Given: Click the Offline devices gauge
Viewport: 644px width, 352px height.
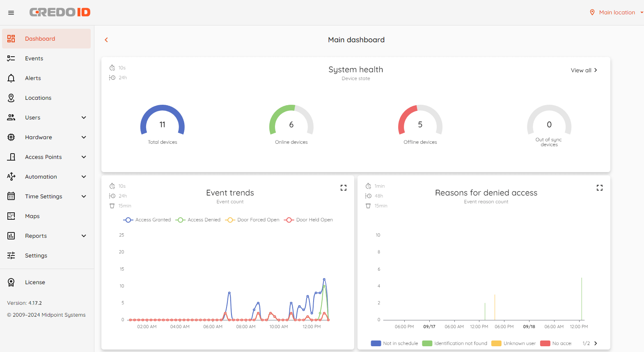Looking at the screenshot, I should 420,125.
